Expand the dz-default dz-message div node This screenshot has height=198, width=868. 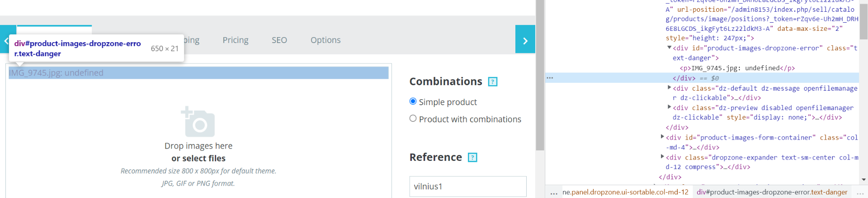tap(669, 87)
